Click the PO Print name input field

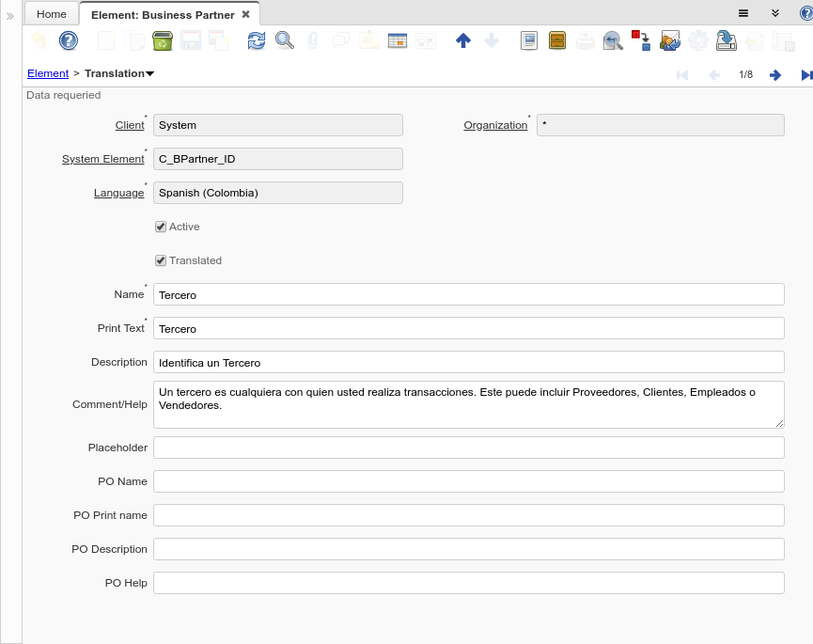coord(469,515)
